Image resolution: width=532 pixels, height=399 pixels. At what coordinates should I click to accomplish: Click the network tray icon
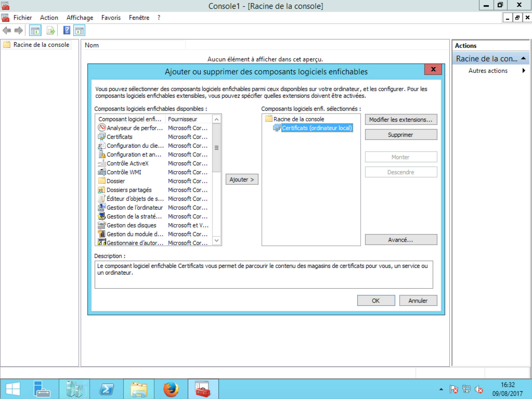point(466,389)
